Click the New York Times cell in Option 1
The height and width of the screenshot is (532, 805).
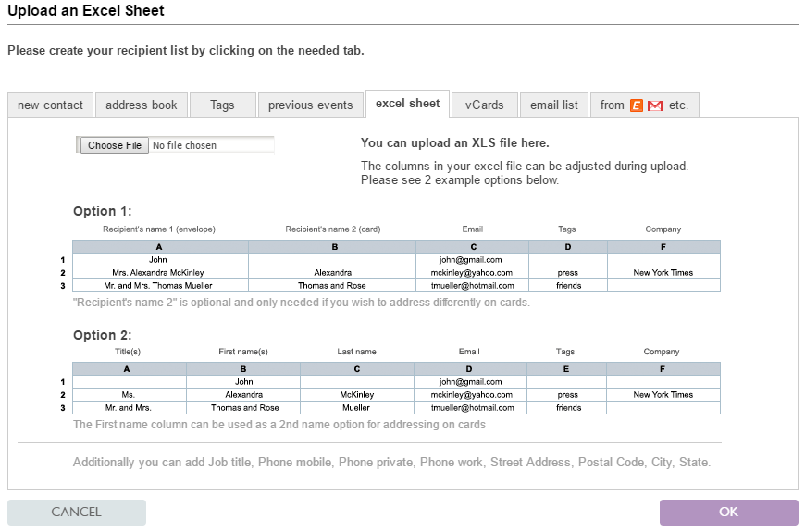coord(663,273)
